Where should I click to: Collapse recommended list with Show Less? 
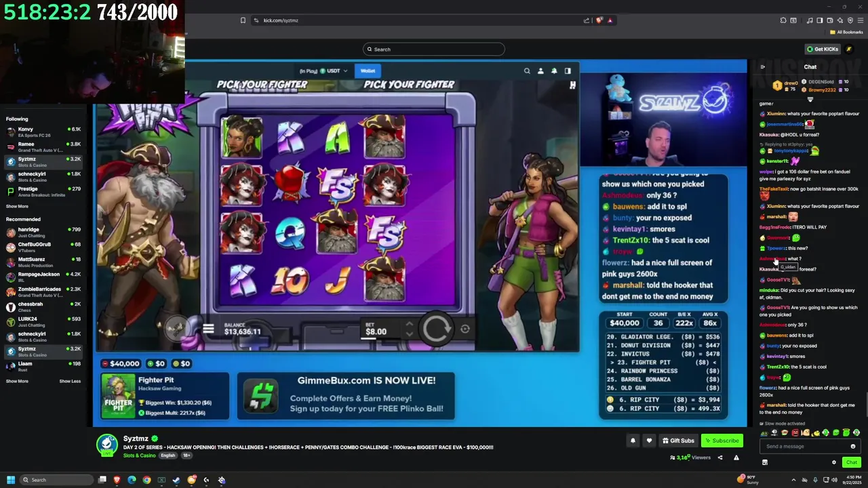pyautogui.click(x=70, y=381)
